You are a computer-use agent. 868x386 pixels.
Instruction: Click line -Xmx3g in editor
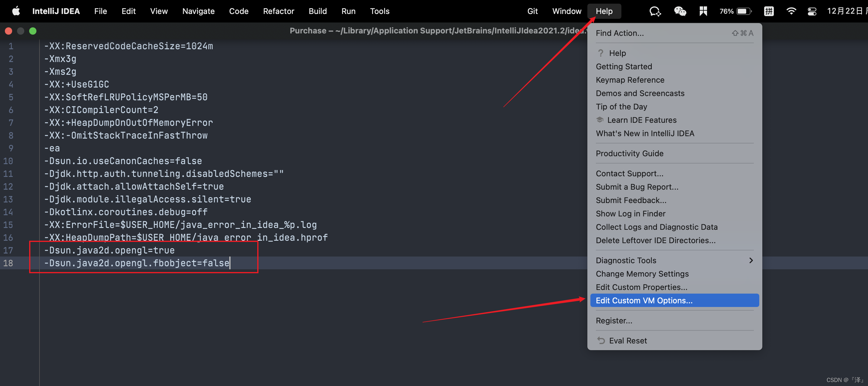60,59
